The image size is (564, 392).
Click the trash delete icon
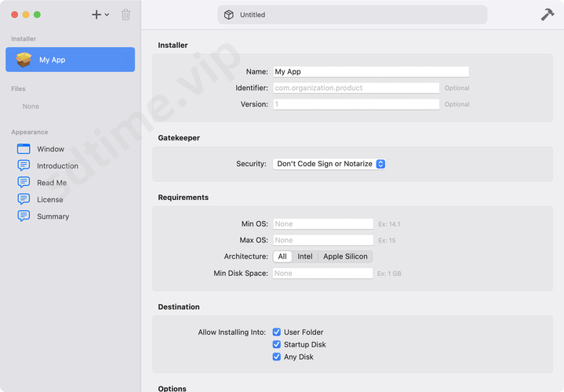pos(126,15)
